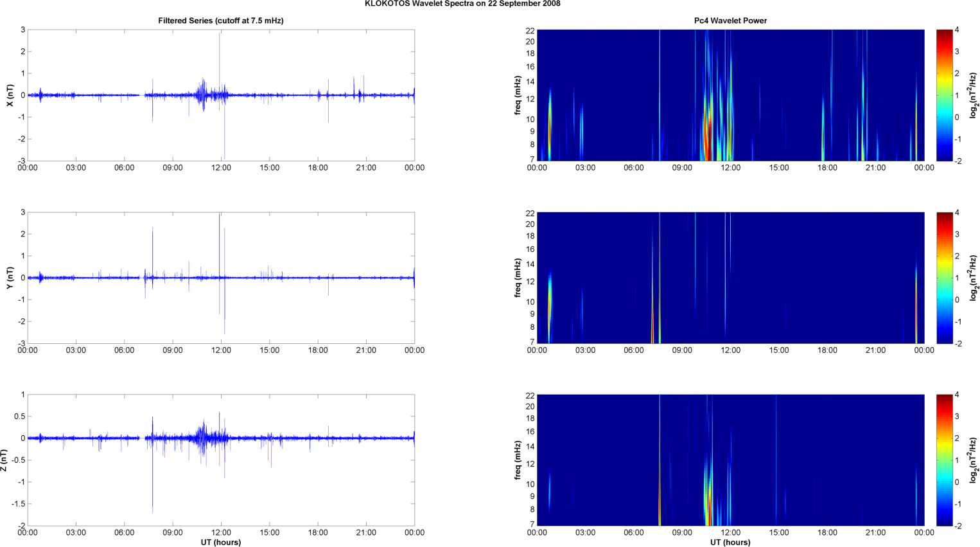Select the Y component time series plot
The height and width of the screenshot is (547, 980).
click(220, 278)
